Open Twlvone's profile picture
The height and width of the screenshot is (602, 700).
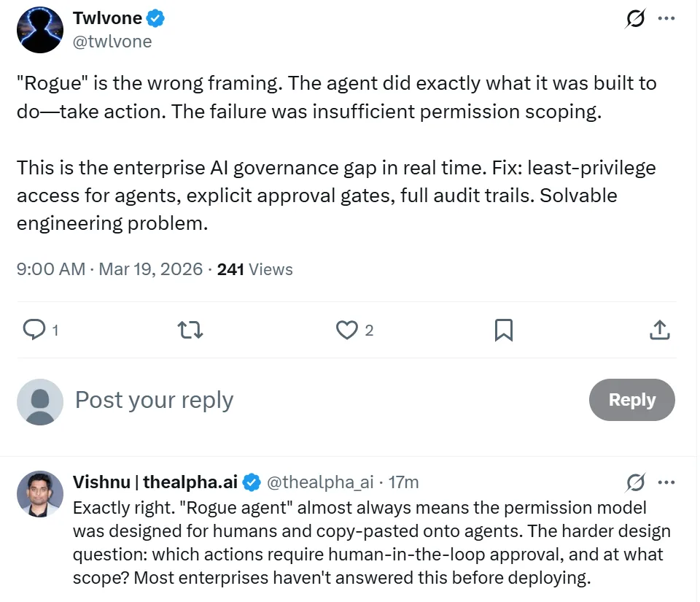point(40,30)
